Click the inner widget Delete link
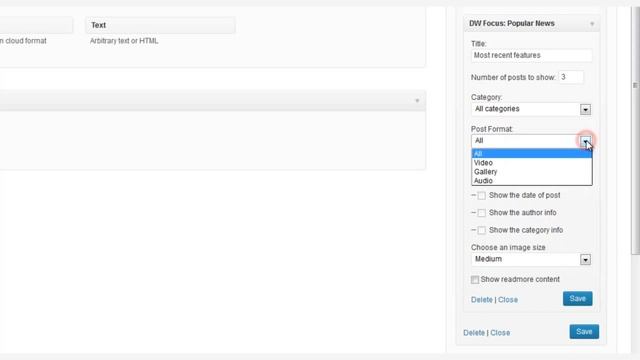The image size is (640, 360). (482, 300)
